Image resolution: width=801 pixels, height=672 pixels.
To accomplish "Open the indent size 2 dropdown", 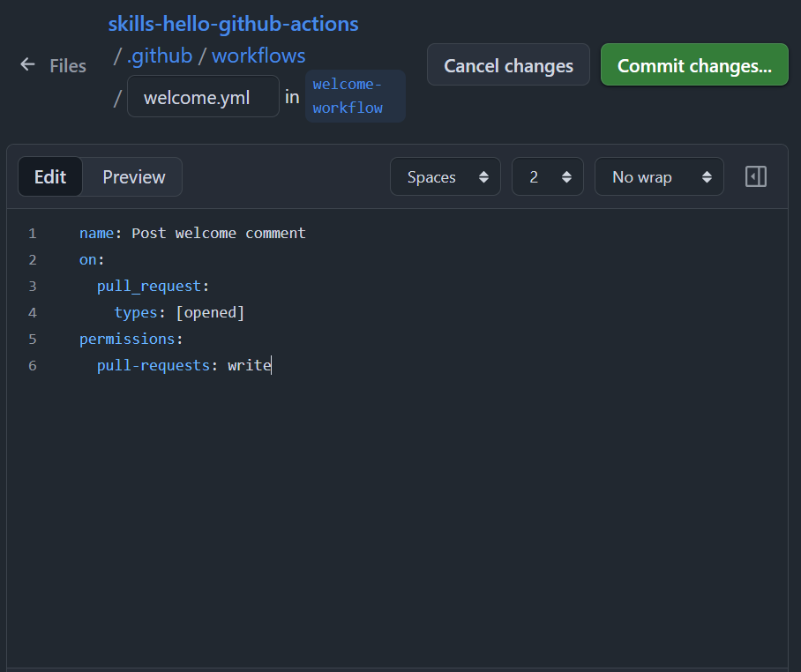I will [x=547, y=176].
